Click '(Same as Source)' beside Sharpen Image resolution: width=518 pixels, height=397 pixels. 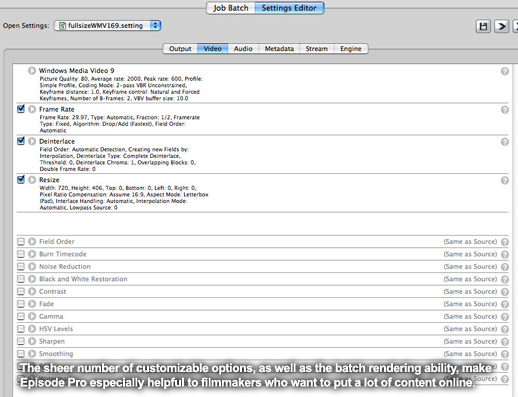(x=470, y=341)
